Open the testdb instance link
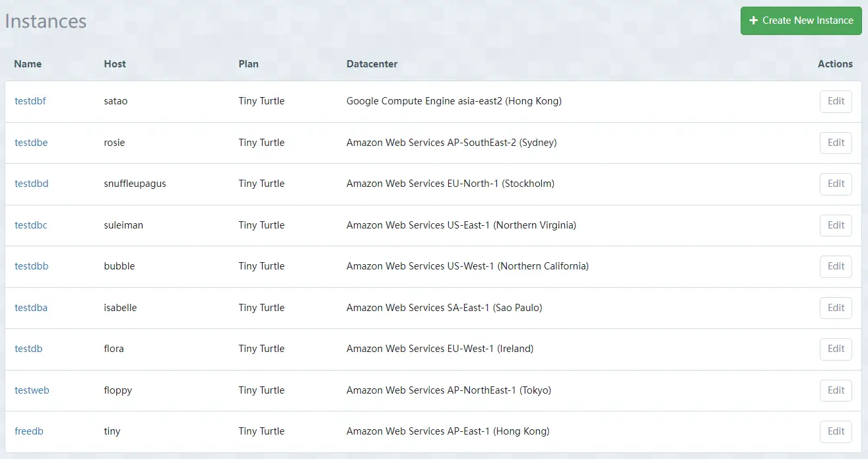This screenshot has width=868, height=459. (x=28, y=349)
